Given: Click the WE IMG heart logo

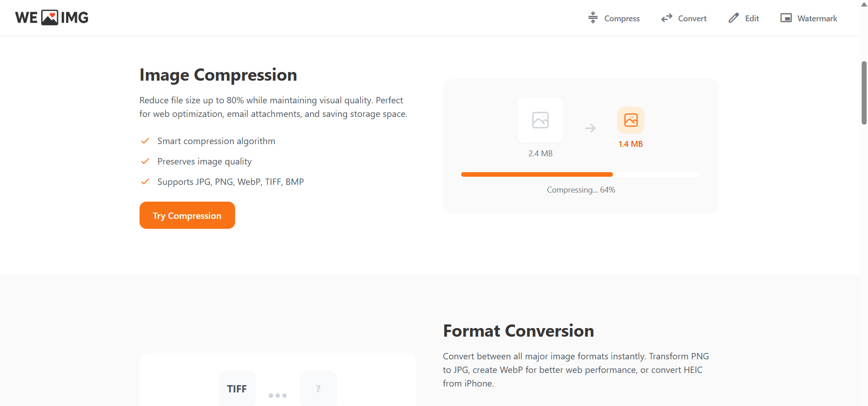Looking at the screenshot, I should point(50,18).
